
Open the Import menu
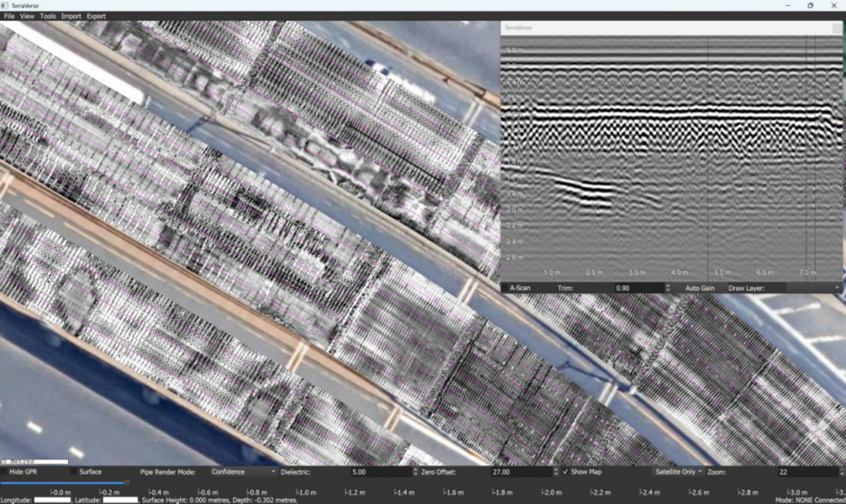pyautogui.click(x=71, y=16)
